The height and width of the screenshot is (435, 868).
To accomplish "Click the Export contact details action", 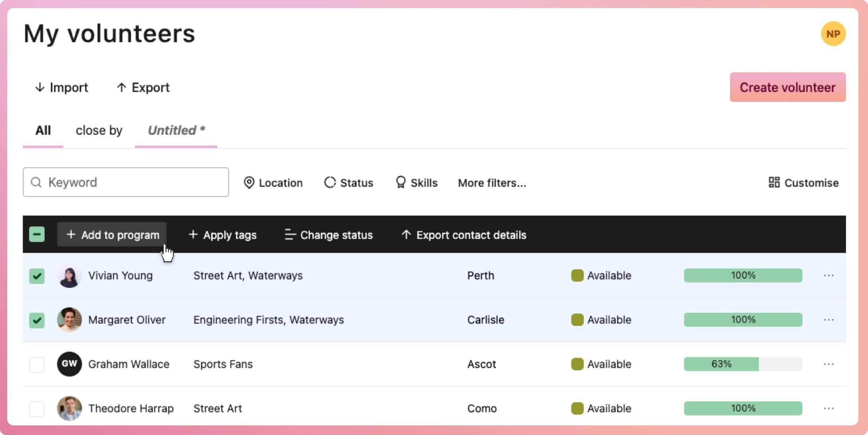I will pos(464,235).
